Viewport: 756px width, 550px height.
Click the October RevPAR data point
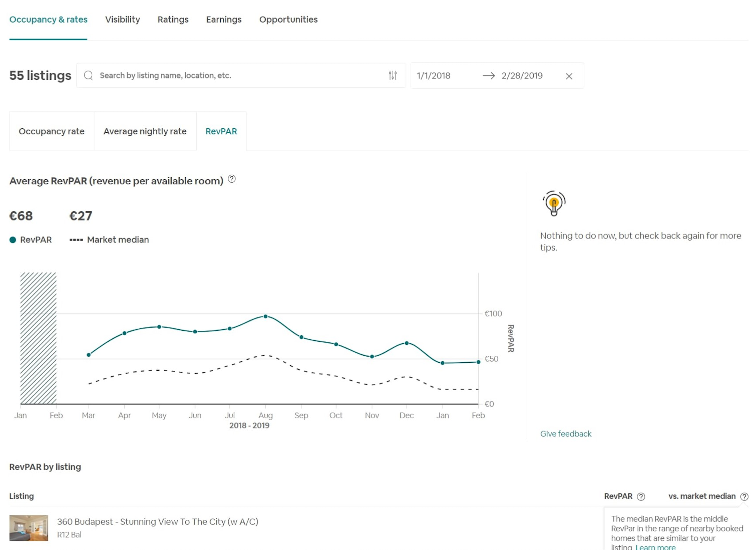pyautogui.click(x=336, y=344)
